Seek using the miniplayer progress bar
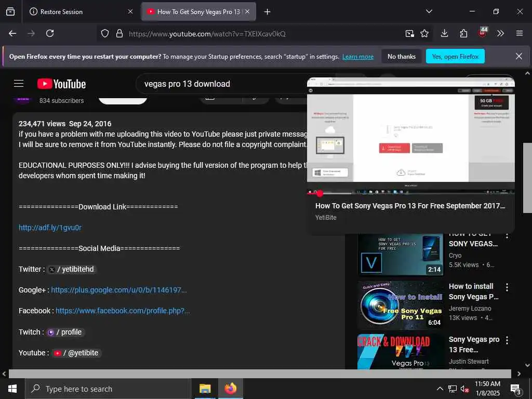This screenshot has height=399, width=532. pyautogui.click(x=410, y=193)
